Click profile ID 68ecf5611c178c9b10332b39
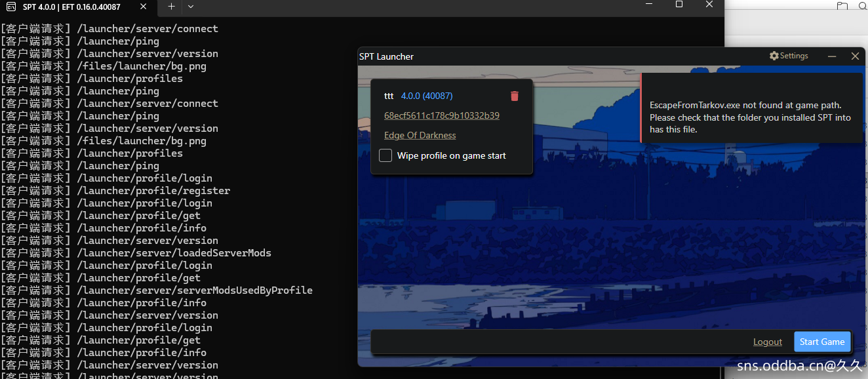This screenshot has height=379, width=868. 441,115
